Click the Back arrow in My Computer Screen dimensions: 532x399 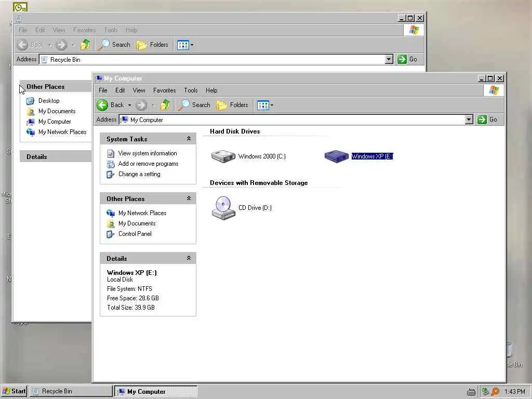point(102,105)
